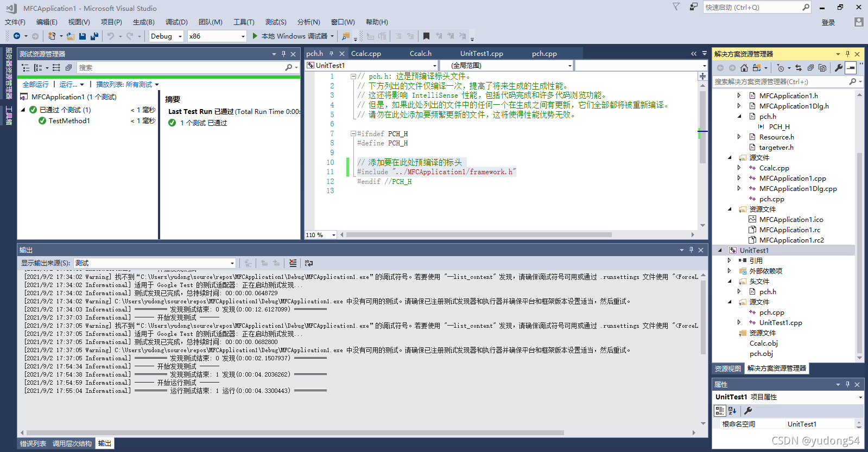Open the (全局范围) scope dropdown
The width and height of the screenshot is (868, 452).
(506, 66)
